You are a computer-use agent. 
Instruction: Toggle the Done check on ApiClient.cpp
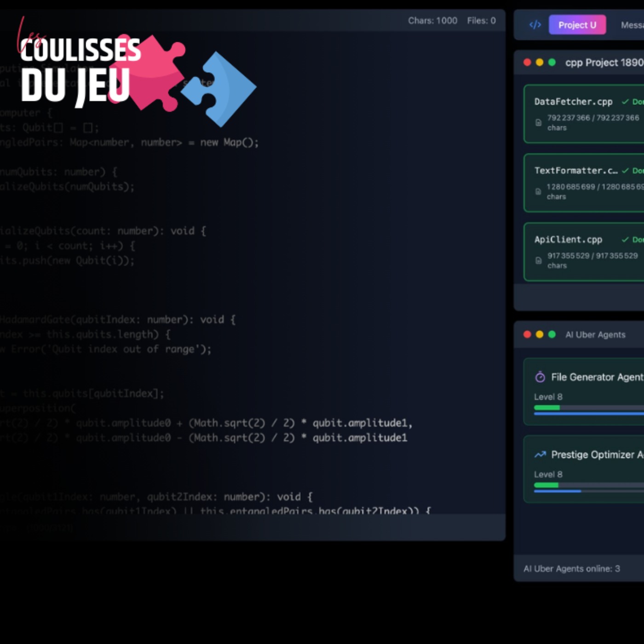625,239
